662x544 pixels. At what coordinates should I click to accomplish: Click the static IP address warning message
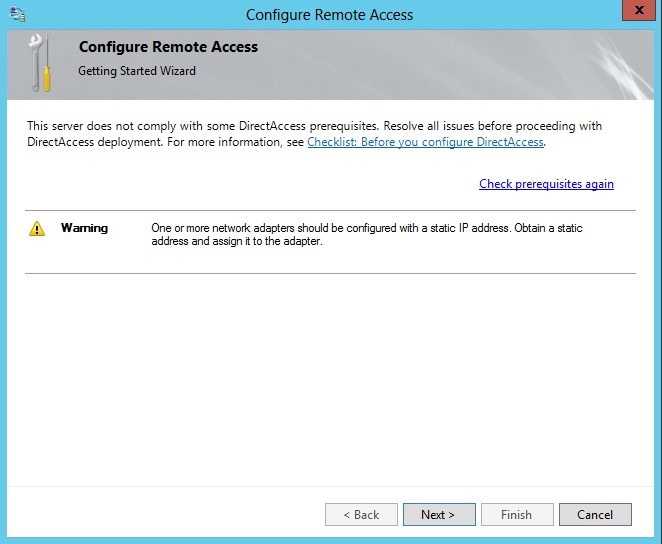coord(366,228)
